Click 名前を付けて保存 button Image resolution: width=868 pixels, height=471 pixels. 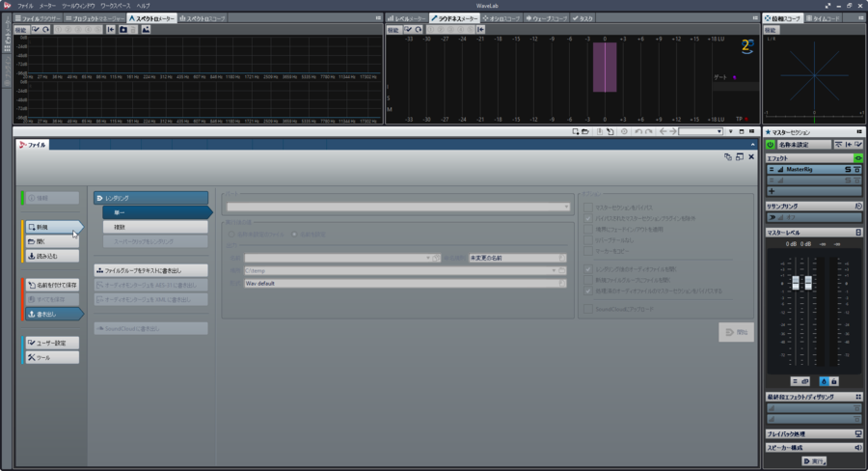[52, 285]
